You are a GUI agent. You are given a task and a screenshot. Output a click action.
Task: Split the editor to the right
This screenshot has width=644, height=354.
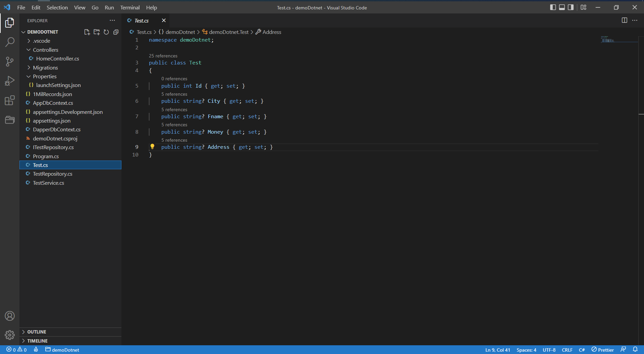[624, 20]
